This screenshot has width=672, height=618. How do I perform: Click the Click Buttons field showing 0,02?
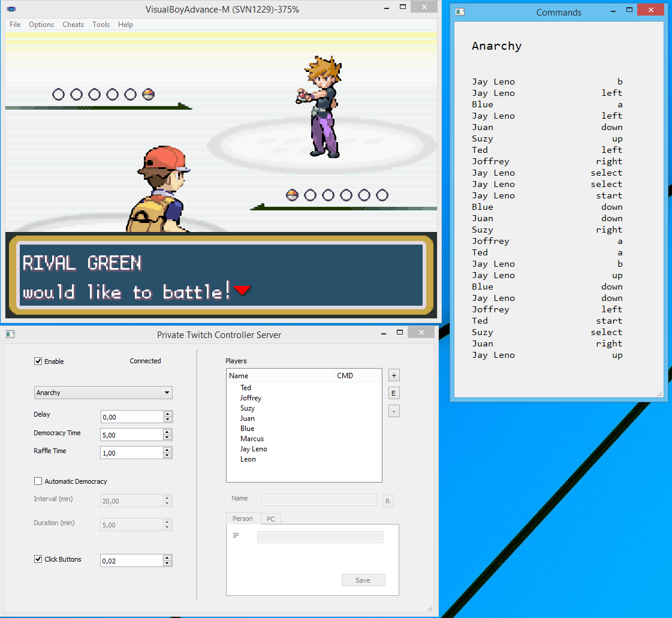[x=131, y=560]
